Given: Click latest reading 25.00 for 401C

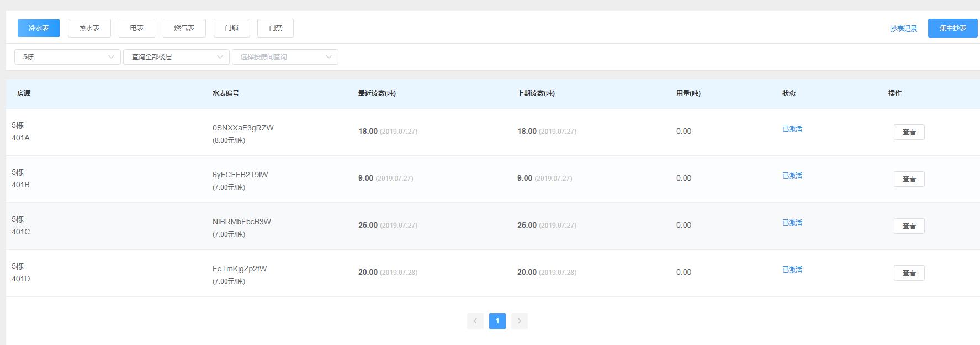Looking at the screenshot, I should click(x=368, y=225).
